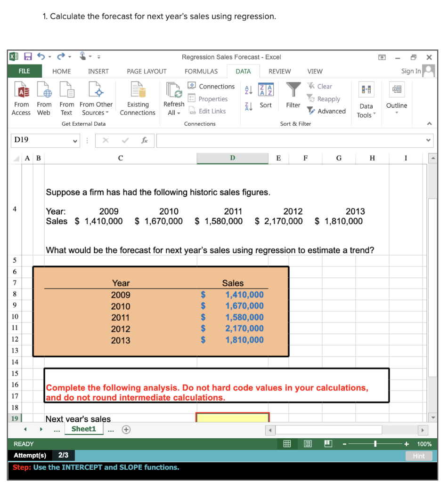Image resolution: width=448 pixels, height=482 pixels.
Task: Switch to Page Break Preview
Action: pyautogui.click(x=328, y=444)
